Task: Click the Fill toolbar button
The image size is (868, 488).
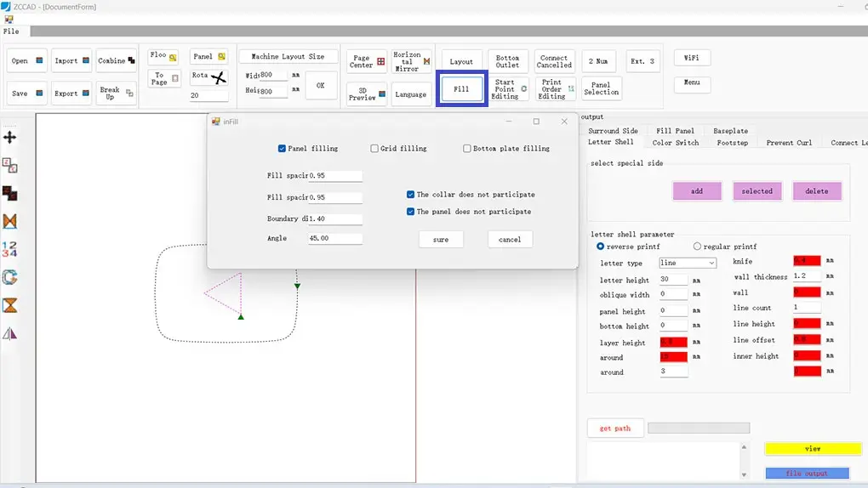Action: (x=462, y=88)
